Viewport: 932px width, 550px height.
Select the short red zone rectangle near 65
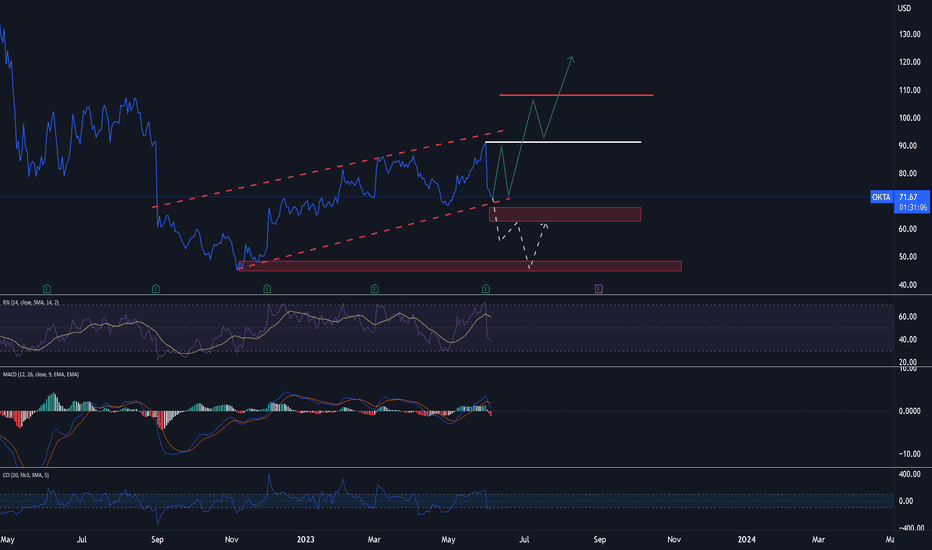click(x=565, y=215)
